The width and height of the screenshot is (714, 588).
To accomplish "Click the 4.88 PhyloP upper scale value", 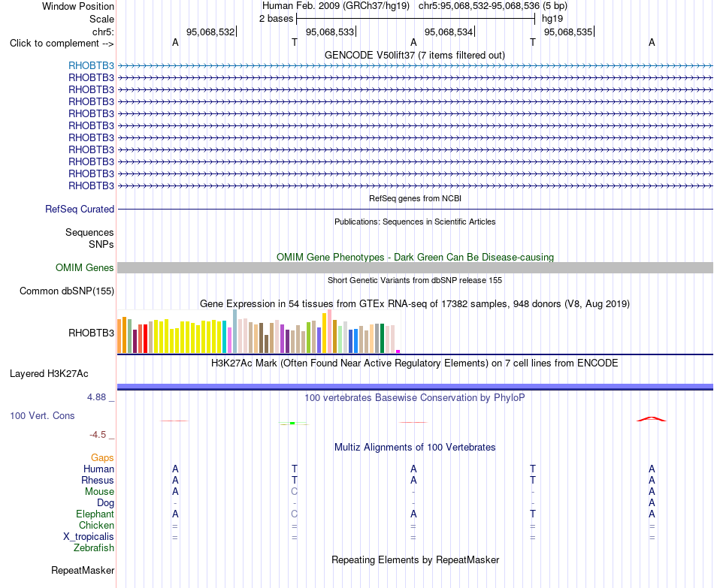I will 96,397.
